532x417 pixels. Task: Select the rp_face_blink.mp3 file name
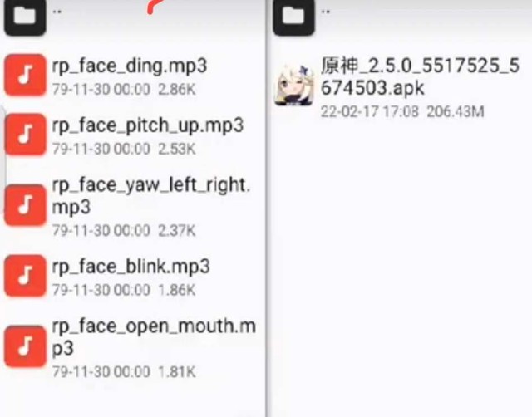131,267
